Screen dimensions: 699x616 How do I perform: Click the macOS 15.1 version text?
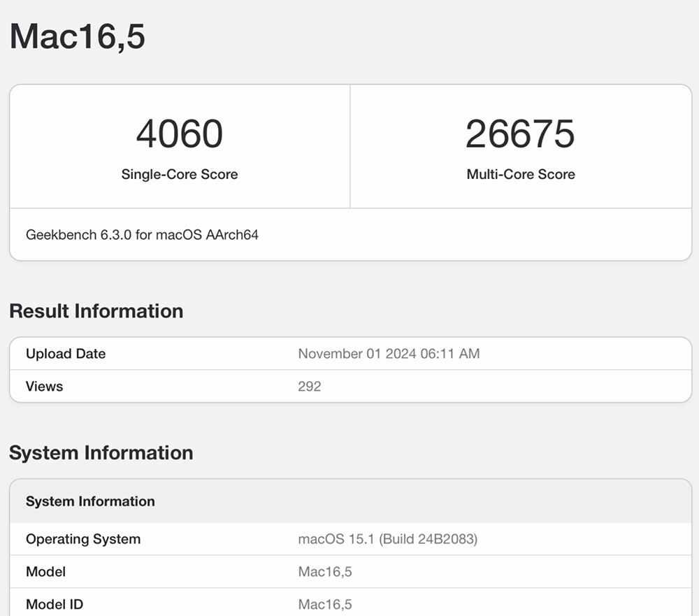click(x=336, y=539)
